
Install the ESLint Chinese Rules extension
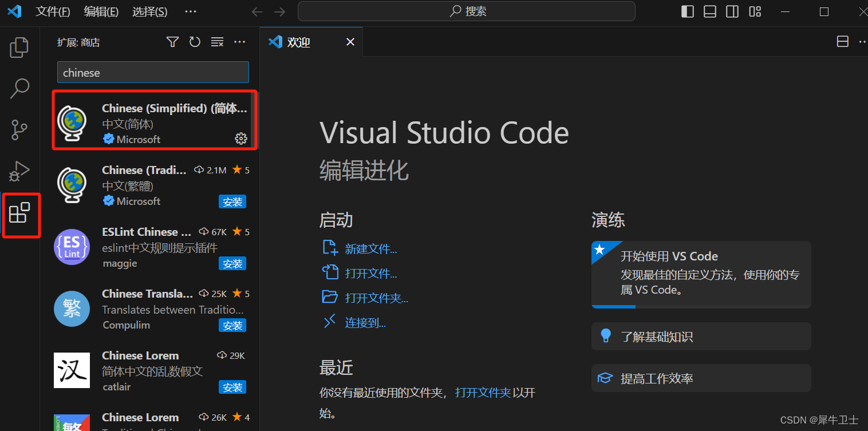click(x=232, y=264)
